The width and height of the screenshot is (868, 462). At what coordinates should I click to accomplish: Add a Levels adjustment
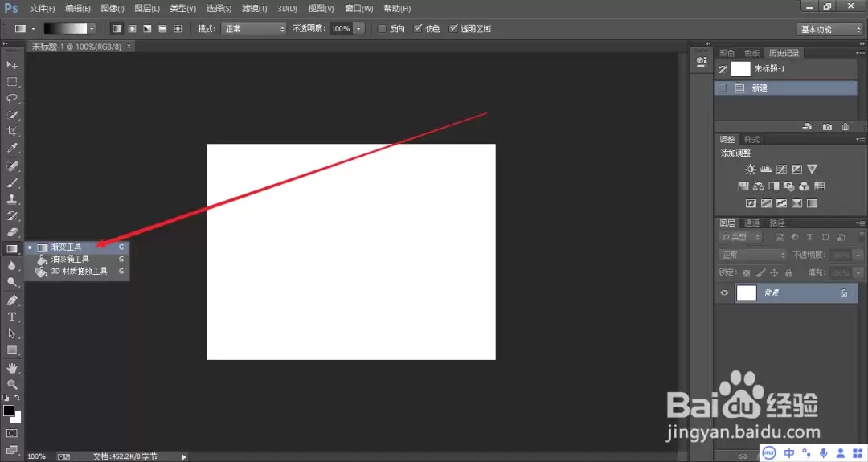tap(766, 170)
